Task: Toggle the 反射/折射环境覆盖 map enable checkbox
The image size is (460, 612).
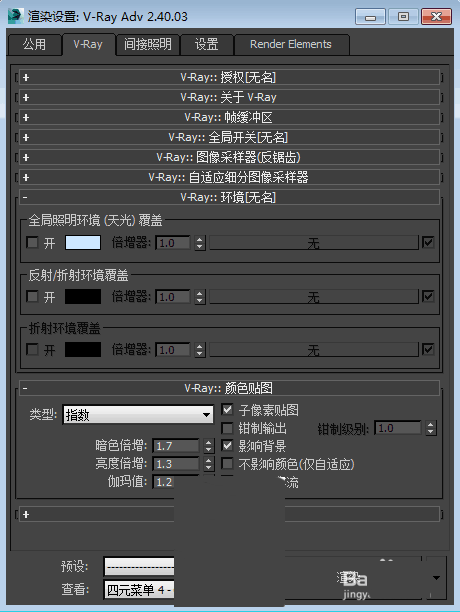Action: [428, 297]
